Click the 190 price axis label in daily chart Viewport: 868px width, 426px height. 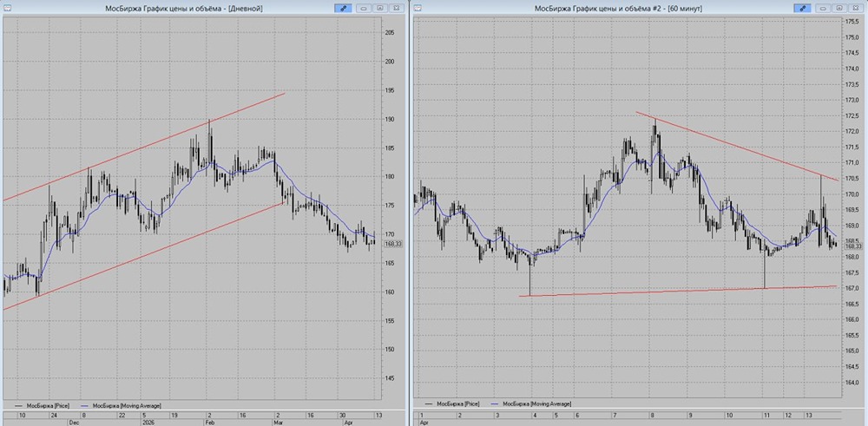click(x=389, y=119)
